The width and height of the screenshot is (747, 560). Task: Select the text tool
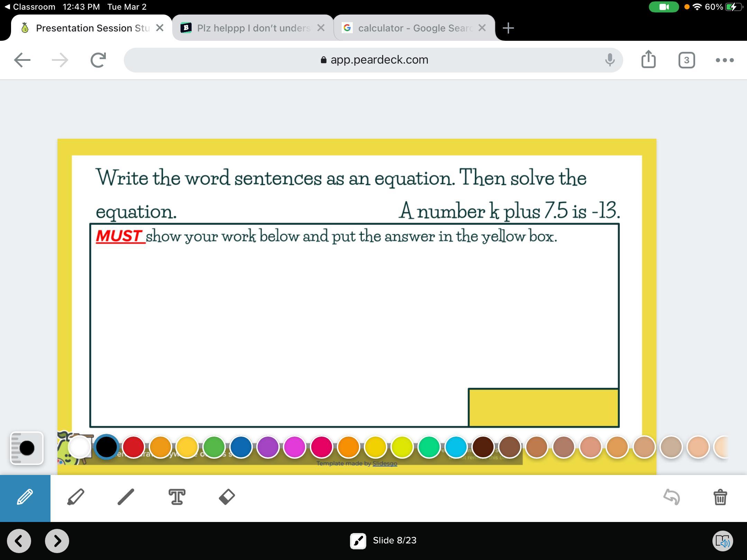[x=177, y=497]
